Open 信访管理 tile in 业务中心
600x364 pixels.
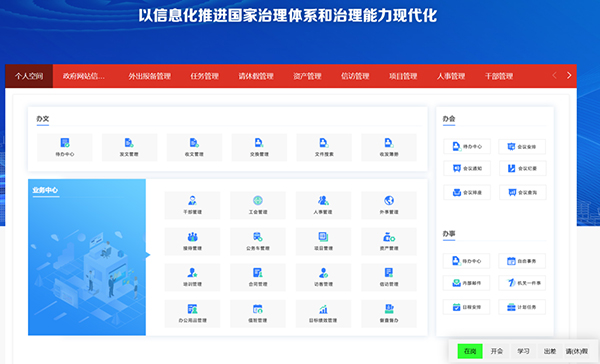tap(389, 277)
